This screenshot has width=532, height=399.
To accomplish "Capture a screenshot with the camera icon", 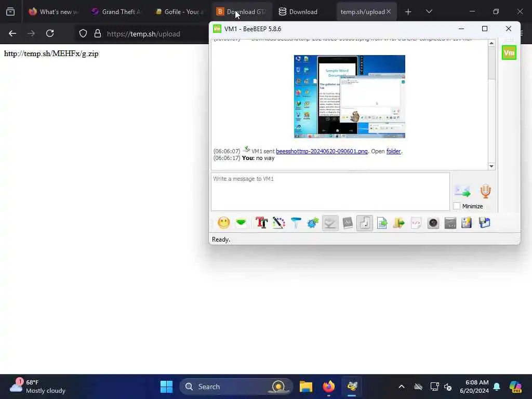I will click(x=433, y=223).
